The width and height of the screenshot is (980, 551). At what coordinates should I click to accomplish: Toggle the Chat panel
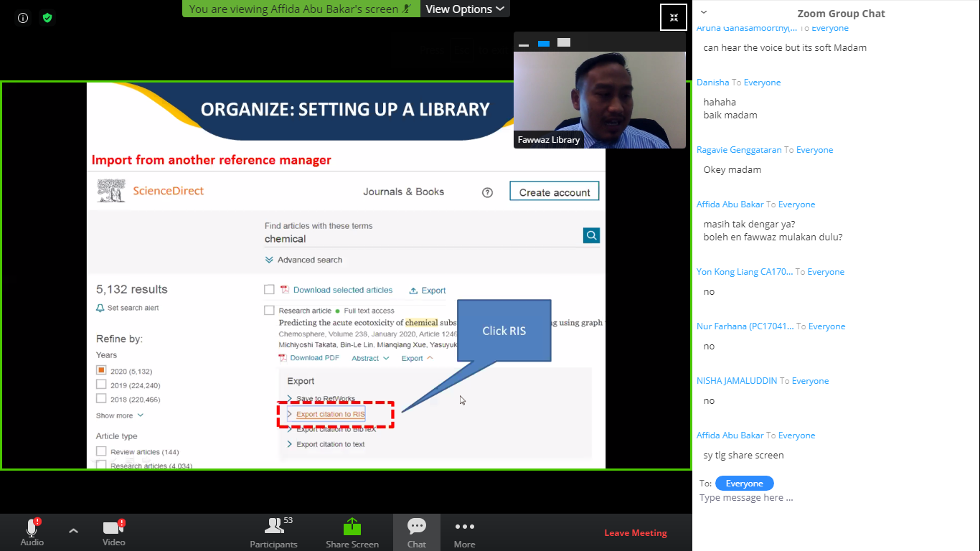417,532
